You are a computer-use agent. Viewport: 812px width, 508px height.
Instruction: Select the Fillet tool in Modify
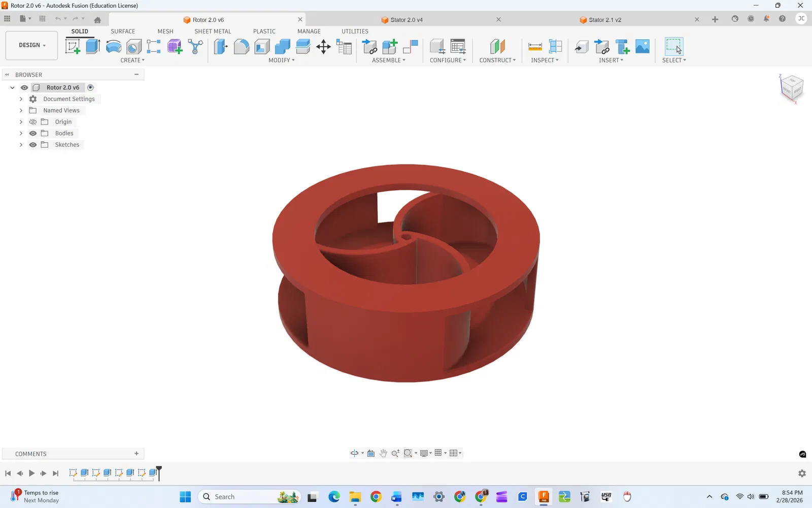[242, 47]
